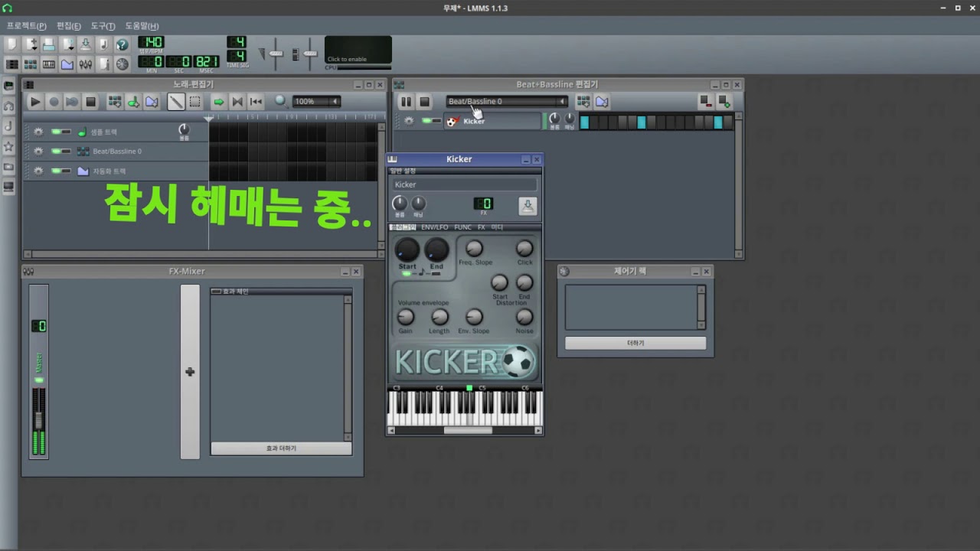
Task: Open 도움말(H) menu
Action: (x=142, y=26)
